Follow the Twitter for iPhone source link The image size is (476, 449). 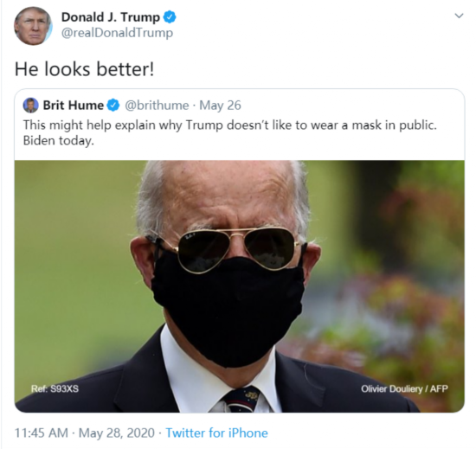(x=216, y=433)
